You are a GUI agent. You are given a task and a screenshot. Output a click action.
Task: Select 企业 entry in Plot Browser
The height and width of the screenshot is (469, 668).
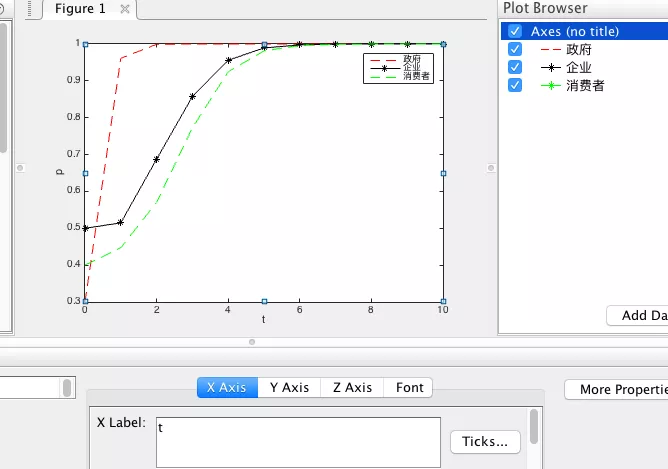tap(579, 67)
